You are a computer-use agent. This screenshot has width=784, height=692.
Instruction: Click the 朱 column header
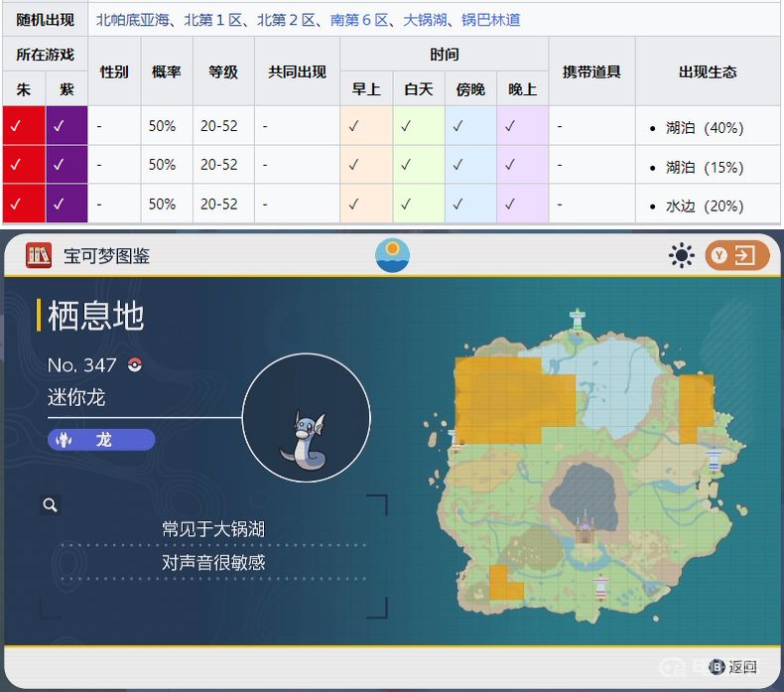point(24,89)
